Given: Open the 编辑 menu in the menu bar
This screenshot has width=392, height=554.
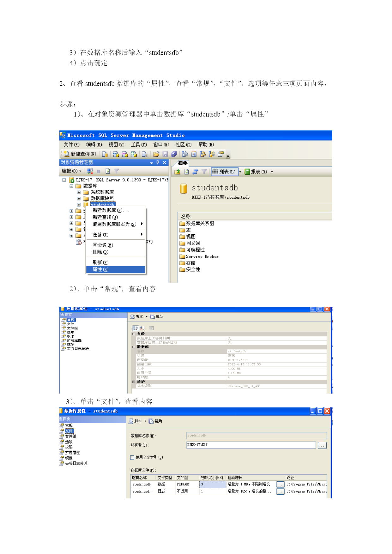Looking at the screenshot, I should [x=94, y=145].
